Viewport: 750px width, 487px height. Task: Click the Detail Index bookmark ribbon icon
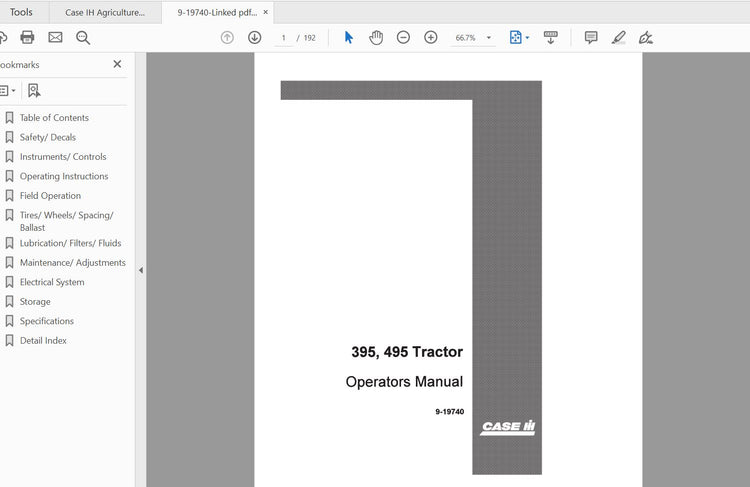[x=9, y=340]
